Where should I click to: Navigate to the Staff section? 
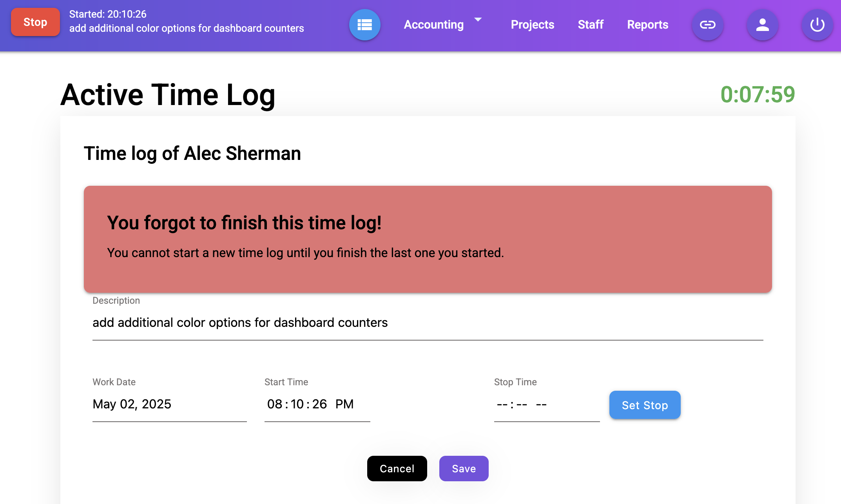coord(591,24)
